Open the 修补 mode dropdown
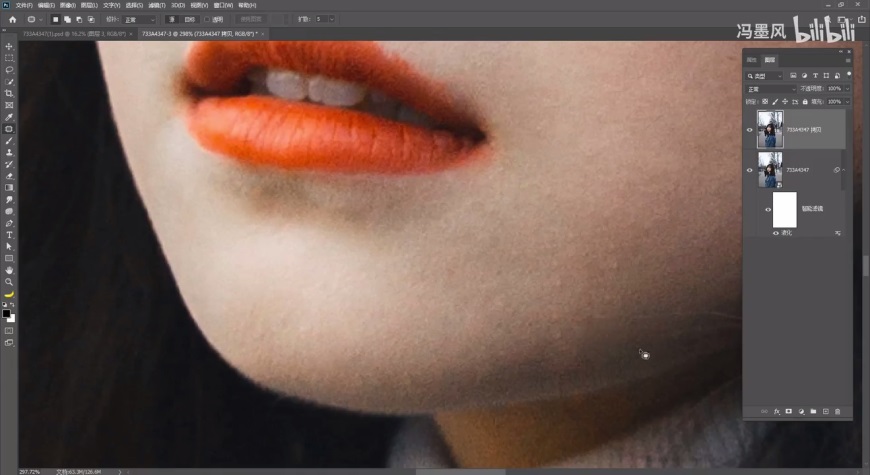870x475 pixels. click(139, 19)
